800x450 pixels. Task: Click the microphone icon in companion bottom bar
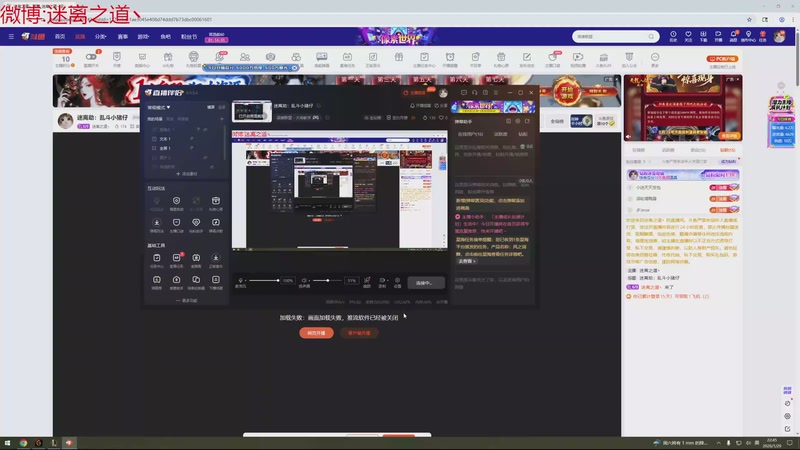[240, 281]
